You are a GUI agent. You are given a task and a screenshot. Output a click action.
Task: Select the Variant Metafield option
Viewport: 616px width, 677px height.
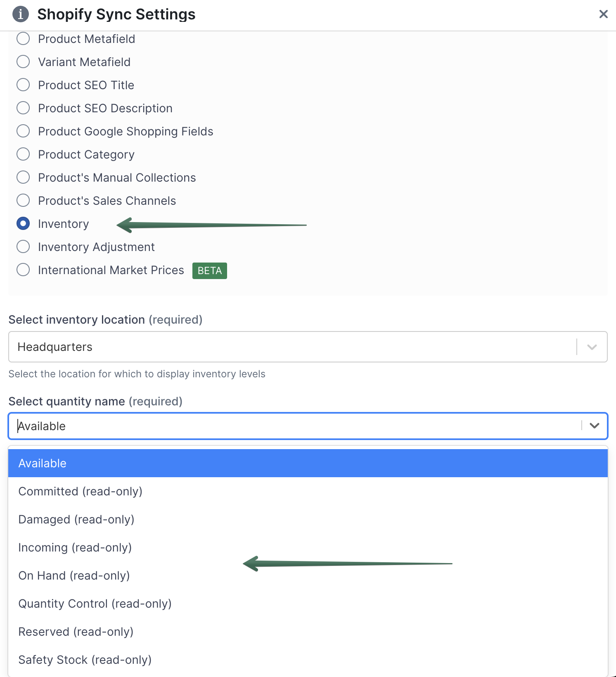23,62
